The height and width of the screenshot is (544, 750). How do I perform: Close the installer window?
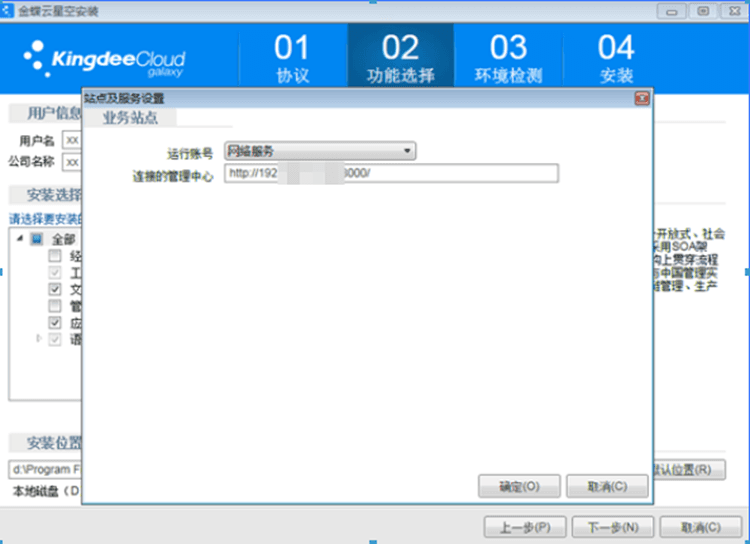(x=734, y=11)
